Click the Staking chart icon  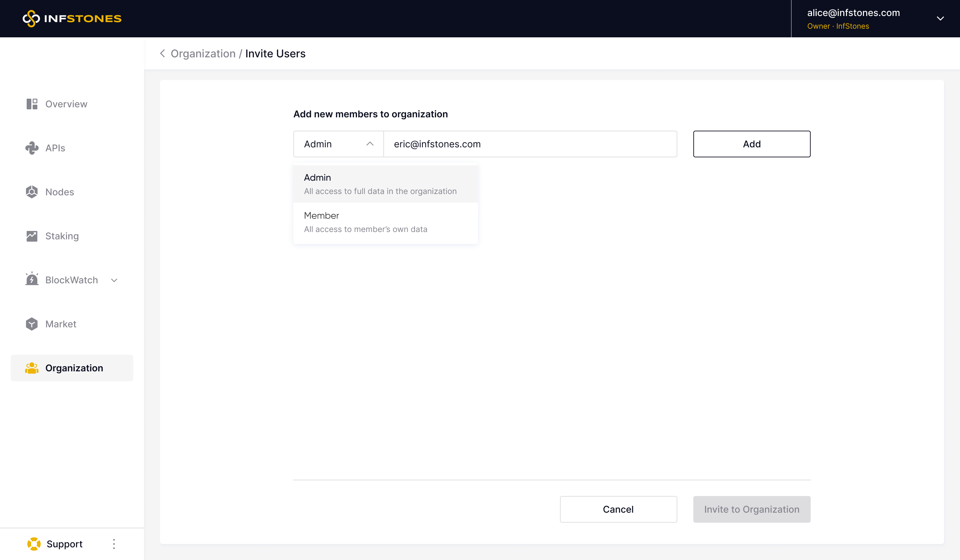point(32,236)
